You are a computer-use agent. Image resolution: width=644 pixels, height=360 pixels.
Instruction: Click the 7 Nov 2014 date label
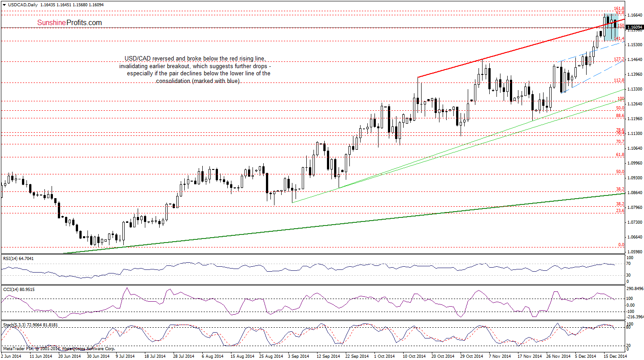(500, 356)
